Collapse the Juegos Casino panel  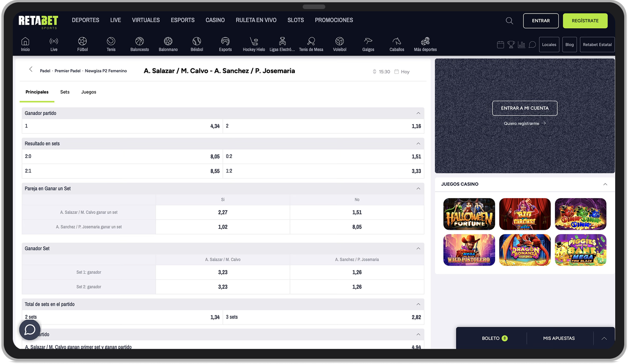point(605,184)
